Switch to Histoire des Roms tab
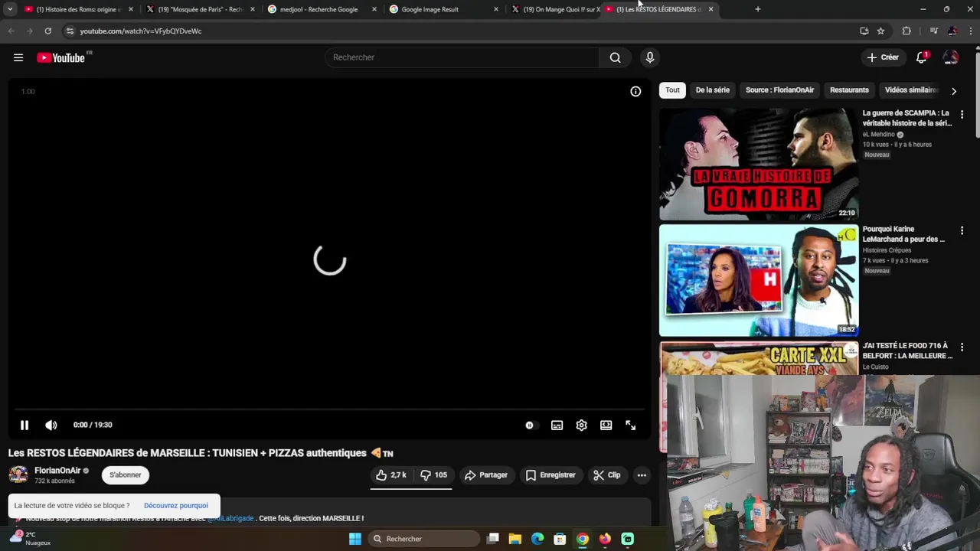Screen dimensions: 980x551 79,9
